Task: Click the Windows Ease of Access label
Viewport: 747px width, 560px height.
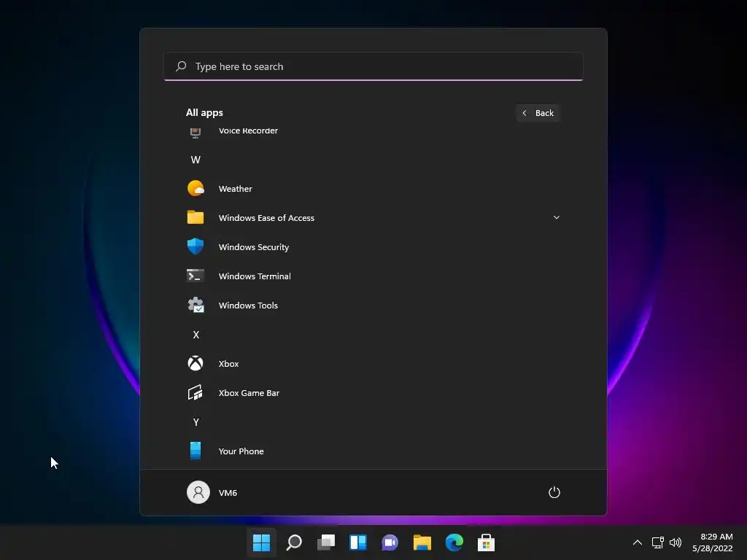Action: [x=266, y=217]
